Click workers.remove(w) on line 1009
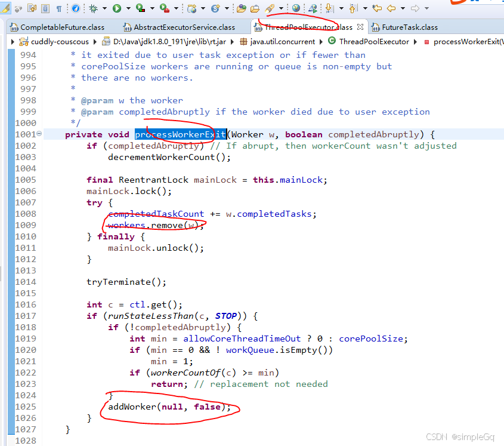 coord(156,225)
